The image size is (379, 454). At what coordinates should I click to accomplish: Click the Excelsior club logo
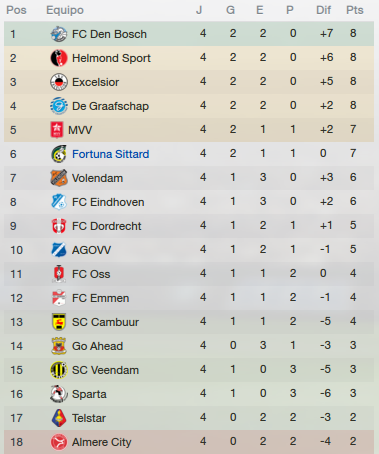point(59,82)
